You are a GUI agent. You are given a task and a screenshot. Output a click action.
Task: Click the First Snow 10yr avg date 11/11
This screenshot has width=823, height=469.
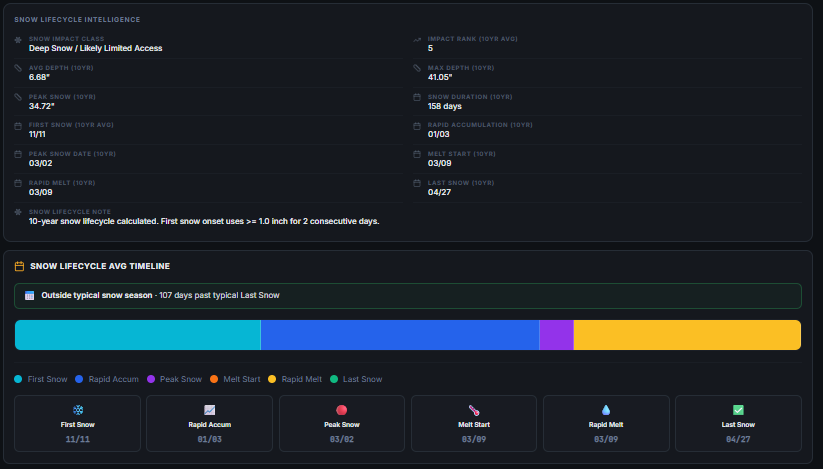click(x=37, y=134)
